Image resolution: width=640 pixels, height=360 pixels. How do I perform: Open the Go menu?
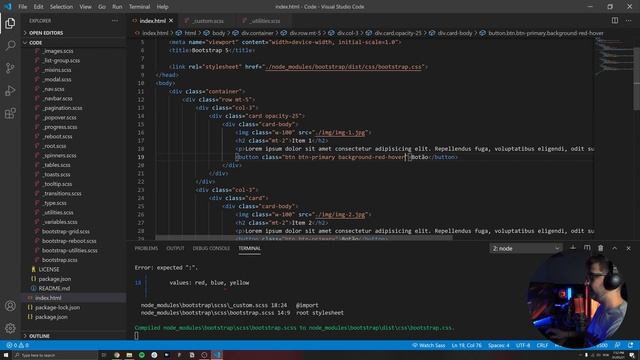(102, 7)
